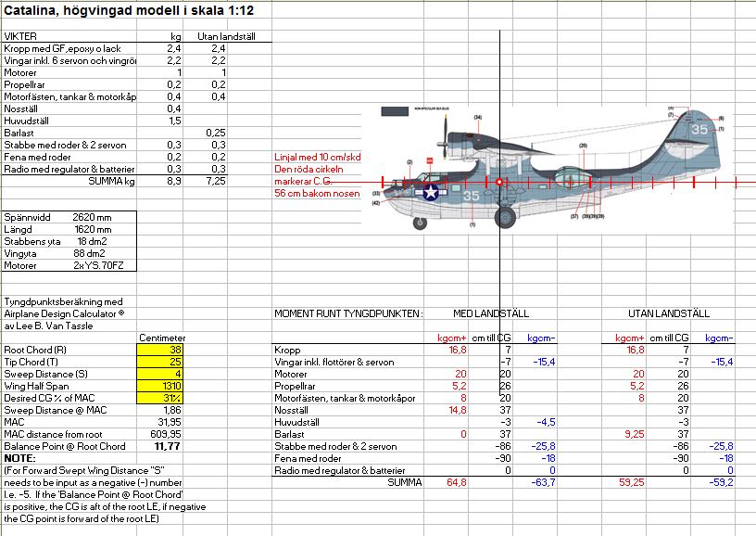Click the star insignia on the fuselage
Viewport: 756px width, 536px height.
430,192
